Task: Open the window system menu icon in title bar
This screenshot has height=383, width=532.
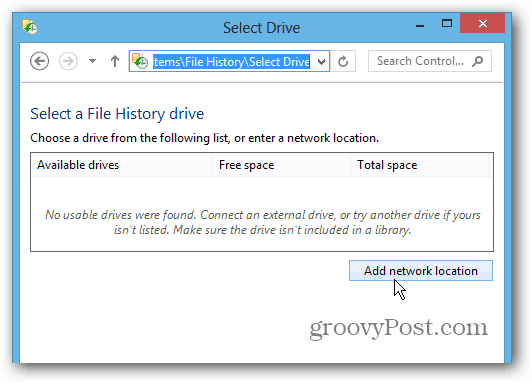Action: [30, 27]
